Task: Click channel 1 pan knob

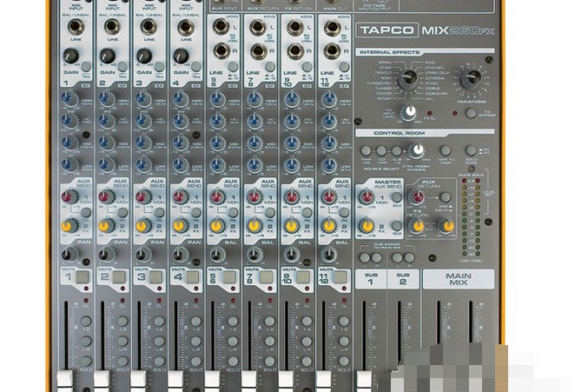Action: click(68, 255)
